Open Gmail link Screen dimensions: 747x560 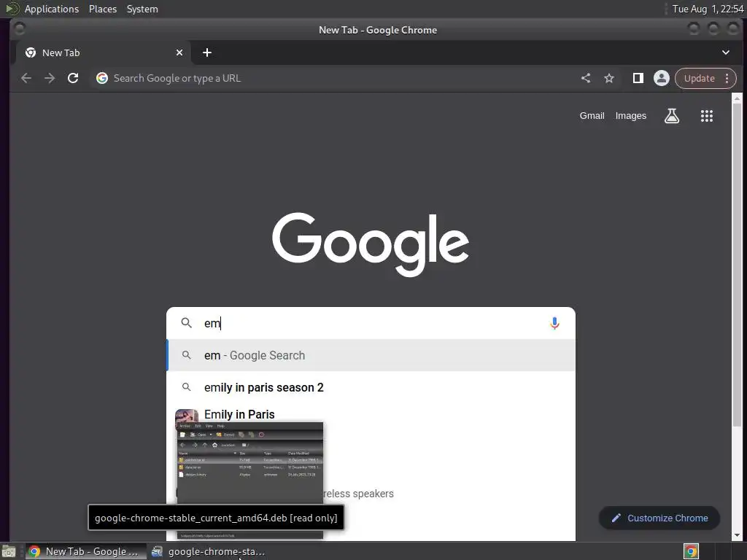coord(592,116)
